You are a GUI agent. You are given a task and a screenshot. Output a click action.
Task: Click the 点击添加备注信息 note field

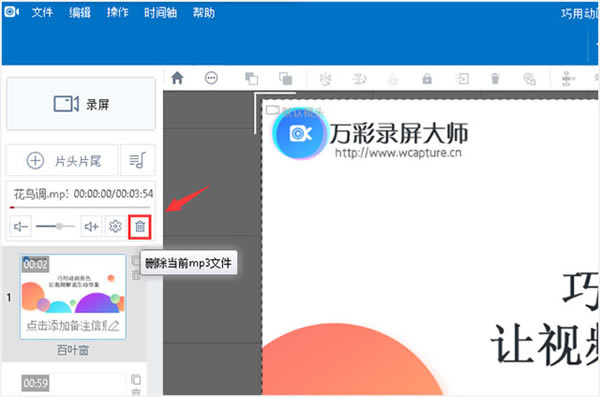point(73,326)
